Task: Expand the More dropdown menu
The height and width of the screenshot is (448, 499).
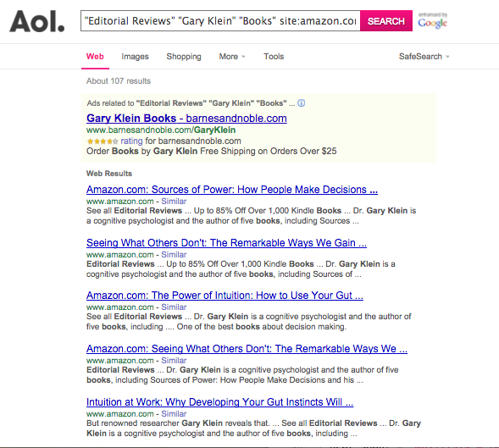Action: 232,57
